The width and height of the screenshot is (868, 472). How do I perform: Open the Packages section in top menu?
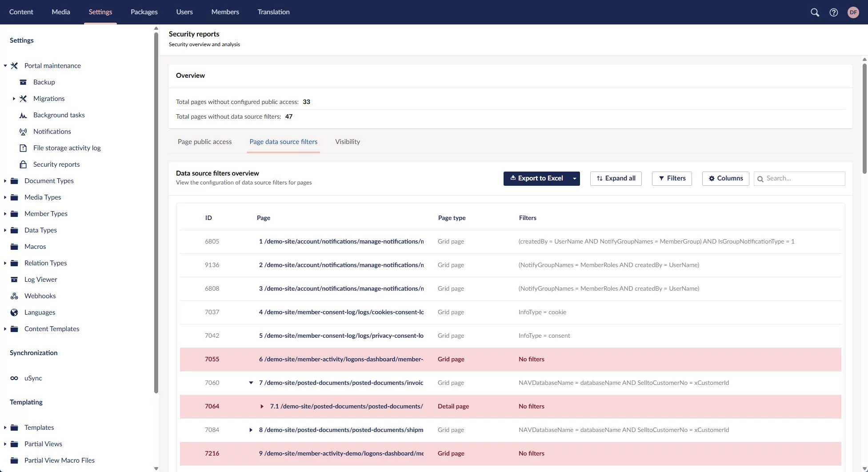(x=144, y=12)
